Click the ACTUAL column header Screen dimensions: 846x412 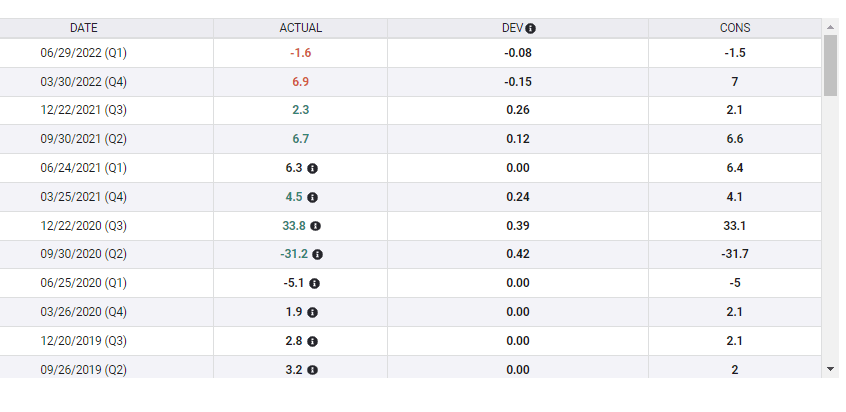pyautogui.click(x=300, y=28)
